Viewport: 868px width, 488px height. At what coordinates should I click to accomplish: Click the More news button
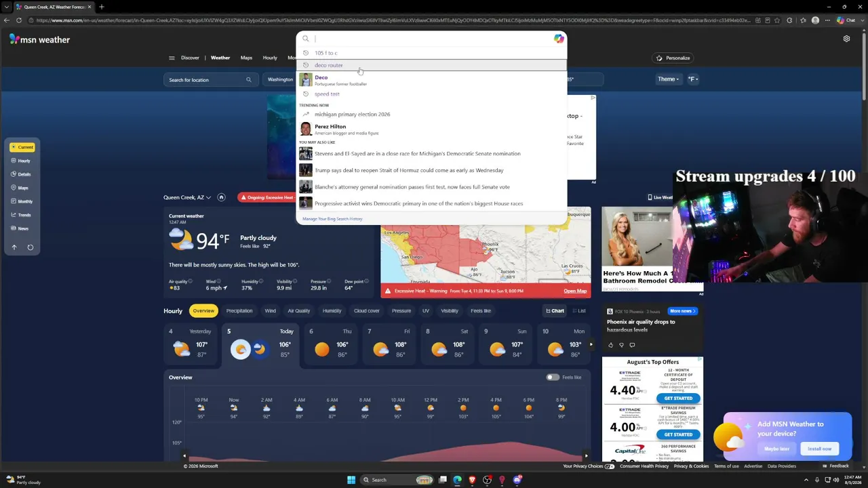click(682, 311)
